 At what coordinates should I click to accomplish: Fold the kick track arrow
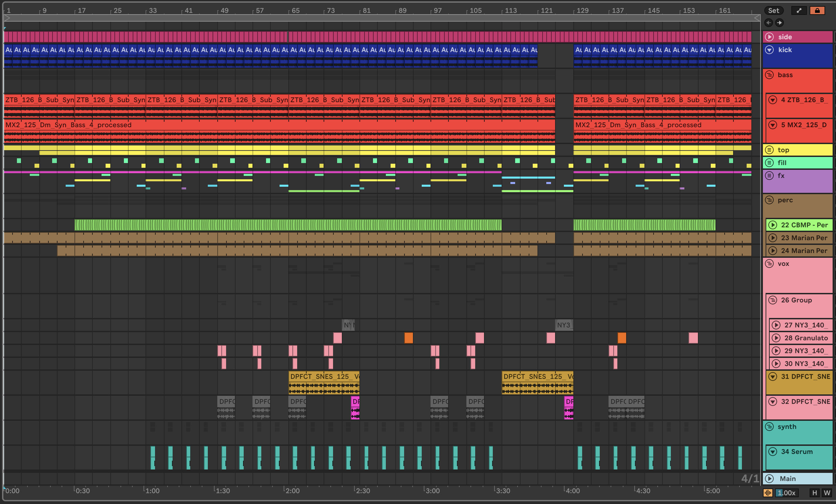[770, 49]
